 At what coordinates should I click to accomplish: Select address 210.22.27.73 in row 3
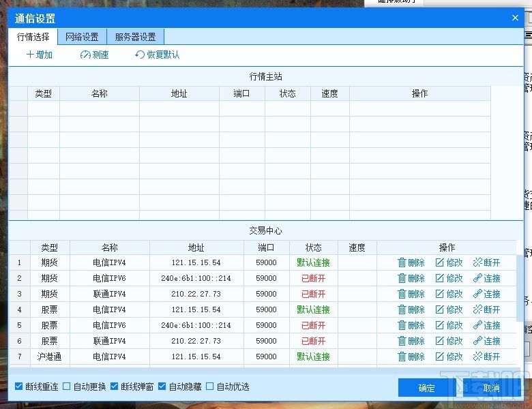(x=196, y=294)
